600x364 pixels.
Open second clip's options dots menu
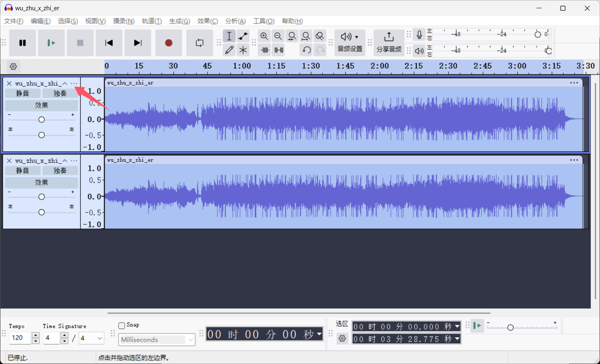(574, 160)
